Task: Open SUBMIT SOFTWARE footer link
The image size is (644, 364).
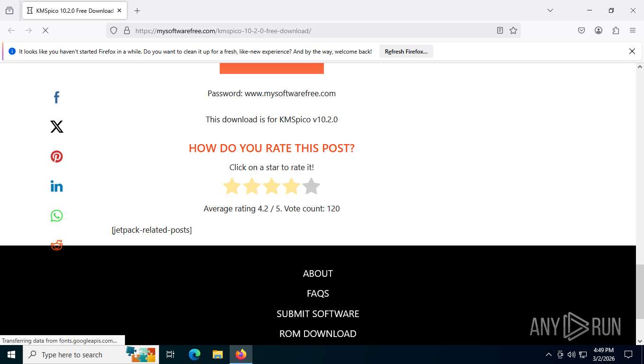Action: pos(318,314)
